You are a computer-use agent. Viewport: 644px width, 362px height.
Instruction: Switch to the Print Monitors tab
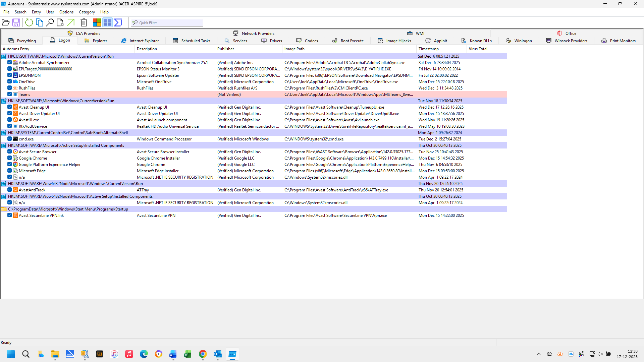tap(619, 41)
